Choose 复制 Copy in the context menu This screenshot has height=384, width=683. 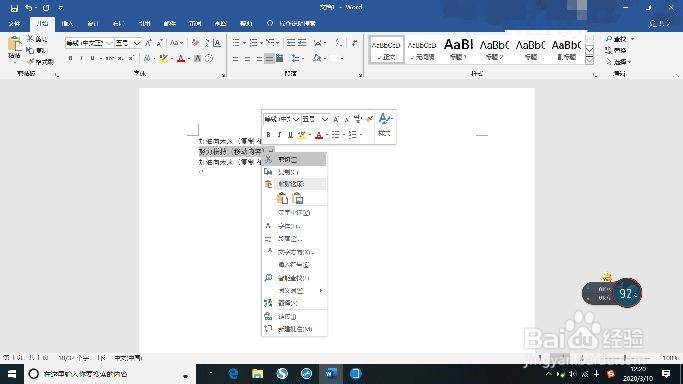coord(294,172)
